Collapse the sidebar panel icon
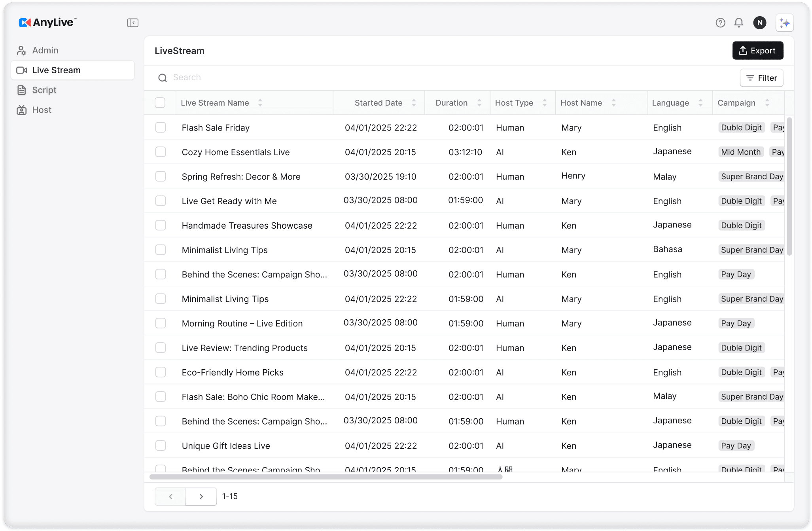 [132, 23]
